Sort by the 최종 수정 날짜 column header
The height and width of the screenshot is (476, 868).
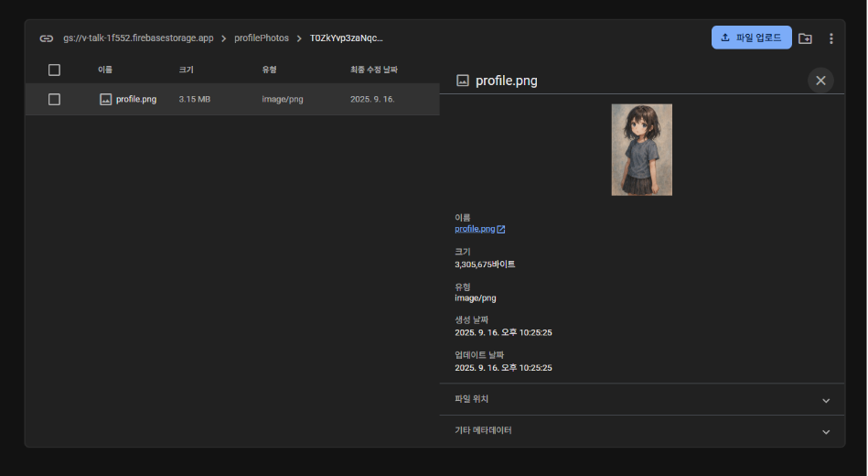(x=373, y=70)
